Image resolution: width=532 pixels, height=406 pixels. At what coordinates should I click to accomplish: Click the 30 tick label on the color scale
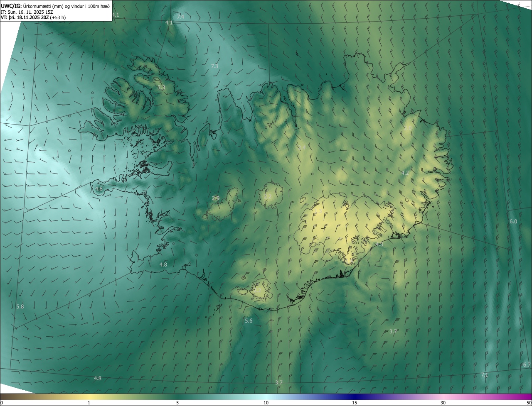pos(443,403)
